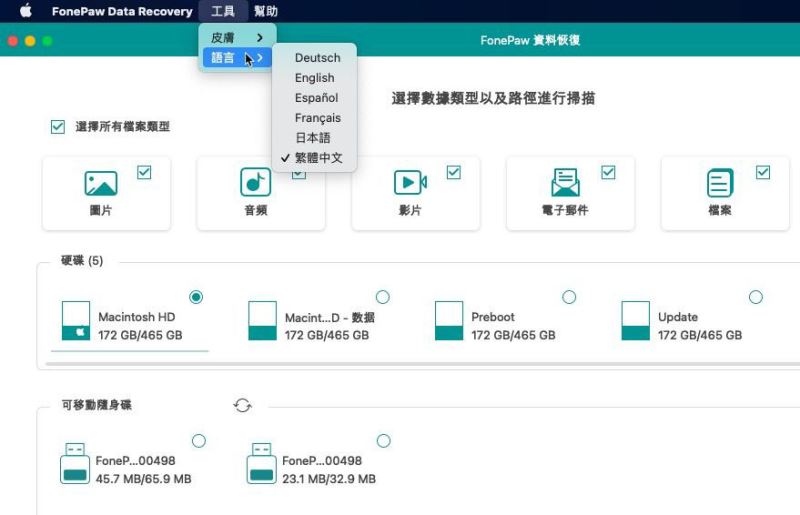Uncheck the picture type checkbox

pyautogui.click(x=144, y=173)
